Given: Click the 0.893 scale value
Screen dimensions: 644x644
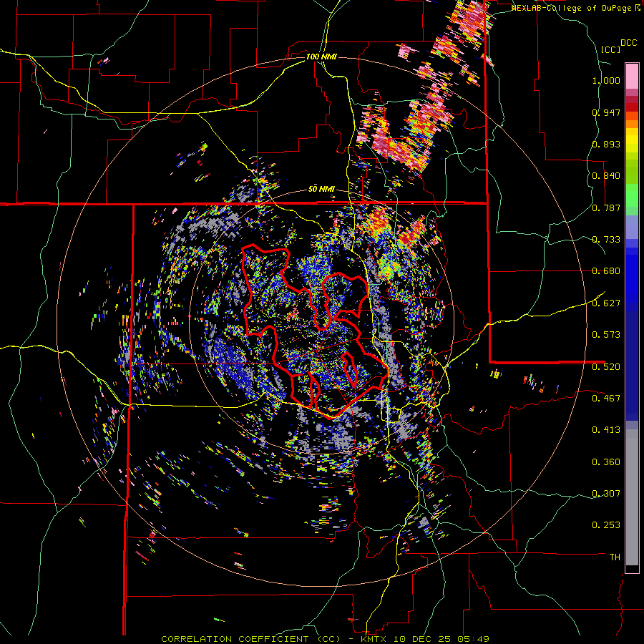Looking at the screenshot, I should pyautogui.click(x=606, y=144).
